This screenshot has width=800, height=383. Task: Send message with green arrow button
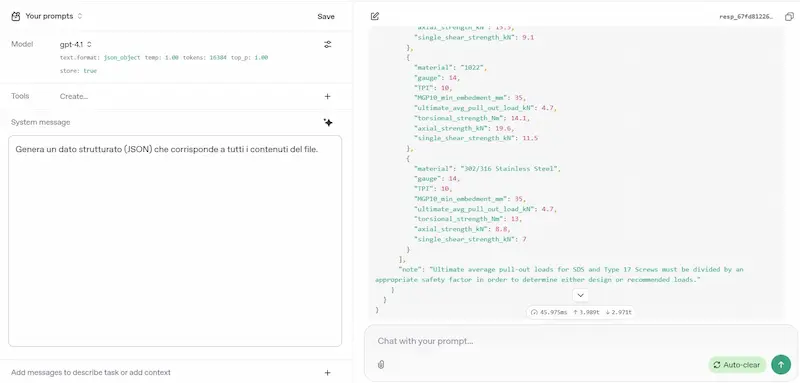(x=781, y=364)
